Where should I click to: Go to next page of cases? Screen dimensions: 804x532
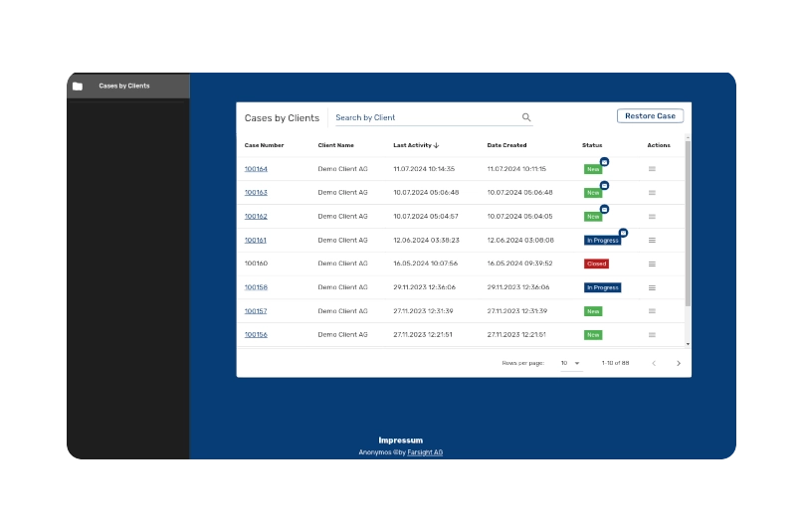[679, 363]
